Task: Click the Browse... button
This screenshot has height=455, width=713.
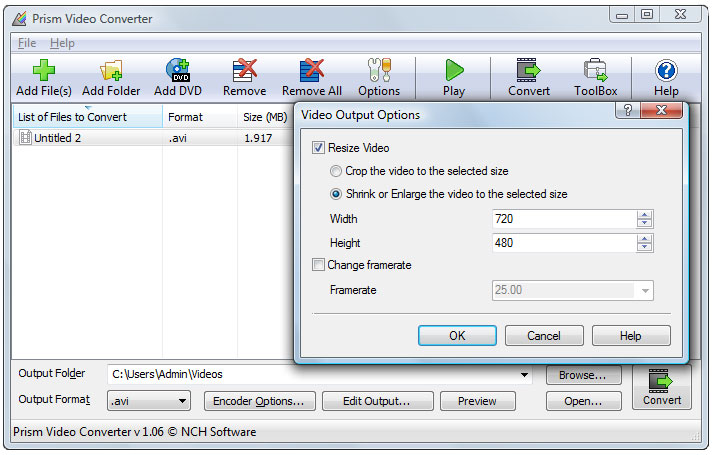Action: pos(583,375)
